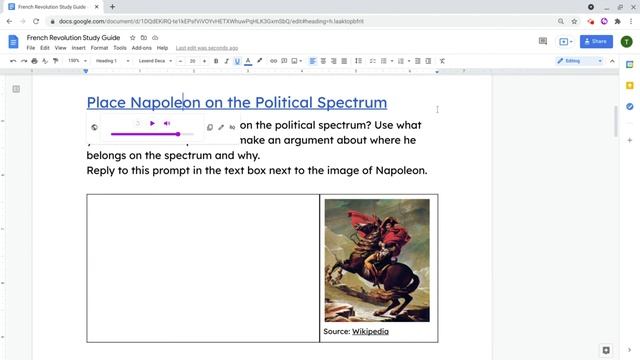Viewport: 640px width, 360px height.
Task: Click the Last edit was seconds ago link
Action: (x=207, y=48)
